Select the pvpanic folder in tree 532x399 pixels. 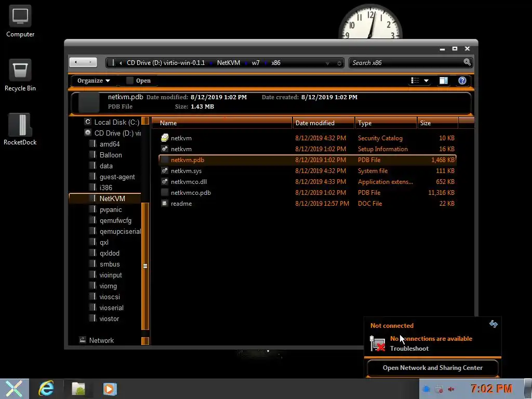[111, 210]
